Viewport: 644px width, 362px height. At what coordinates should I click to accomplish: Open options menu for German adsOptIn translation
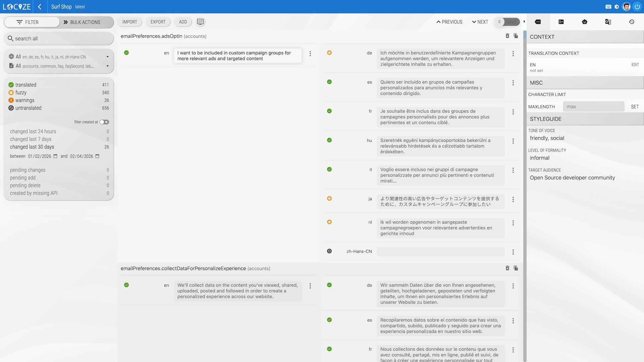pos(513,54)
